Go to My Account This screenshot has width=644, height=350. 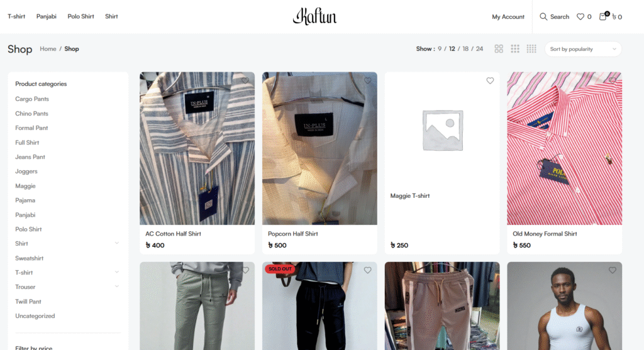coord(508,17)
